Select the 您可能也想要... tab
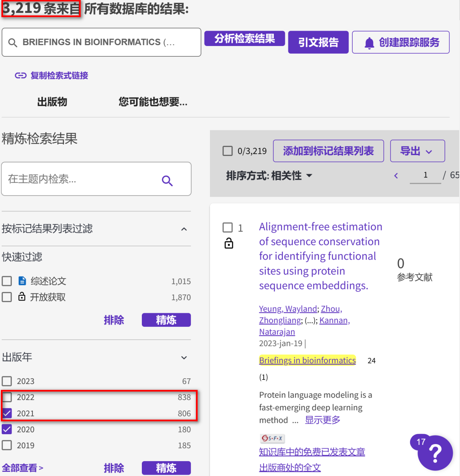Screen dimensions: 460x476 152,102
